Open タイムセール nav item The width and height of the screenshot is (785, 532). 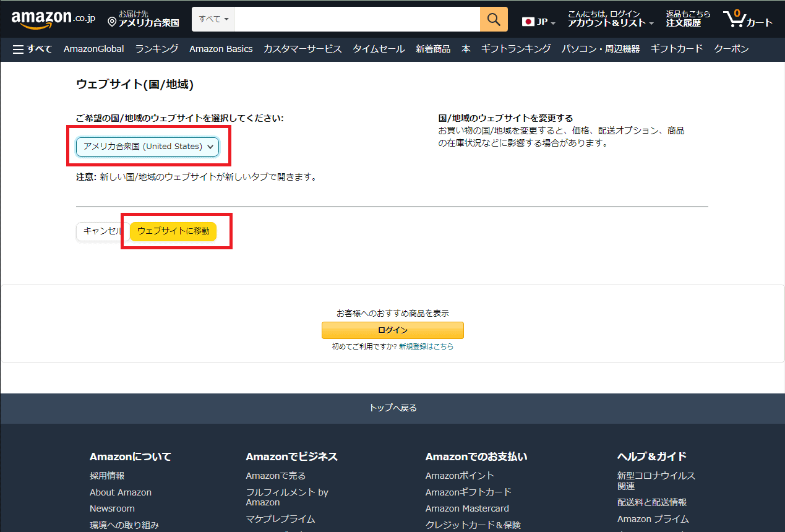pos(379,49)
